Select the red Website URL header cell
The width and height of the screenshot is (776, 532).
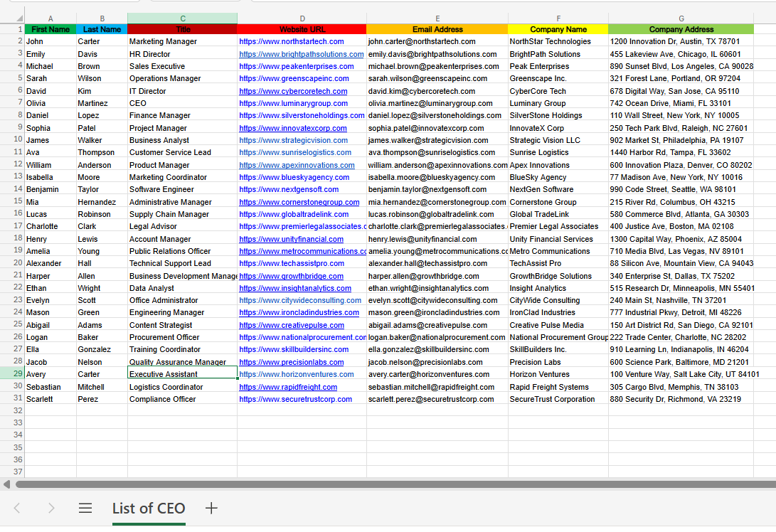(x=302, y=29)
